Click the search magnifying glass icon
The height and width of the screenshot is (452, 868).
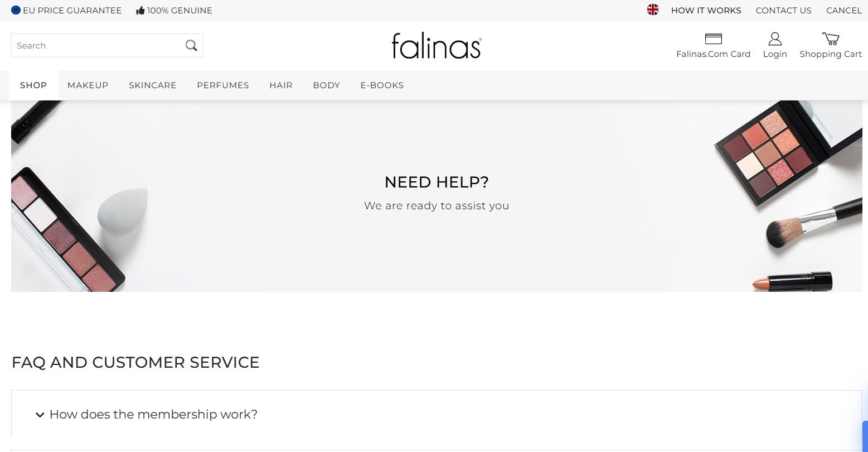pos(191,45)
